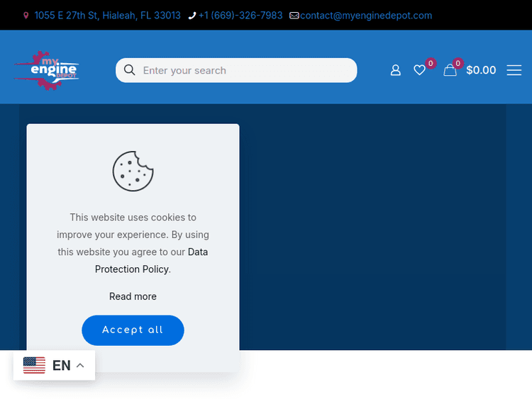Call the +1 (669)-326-7983 number link
Screen dimensions: 532x399
(240, 16)
